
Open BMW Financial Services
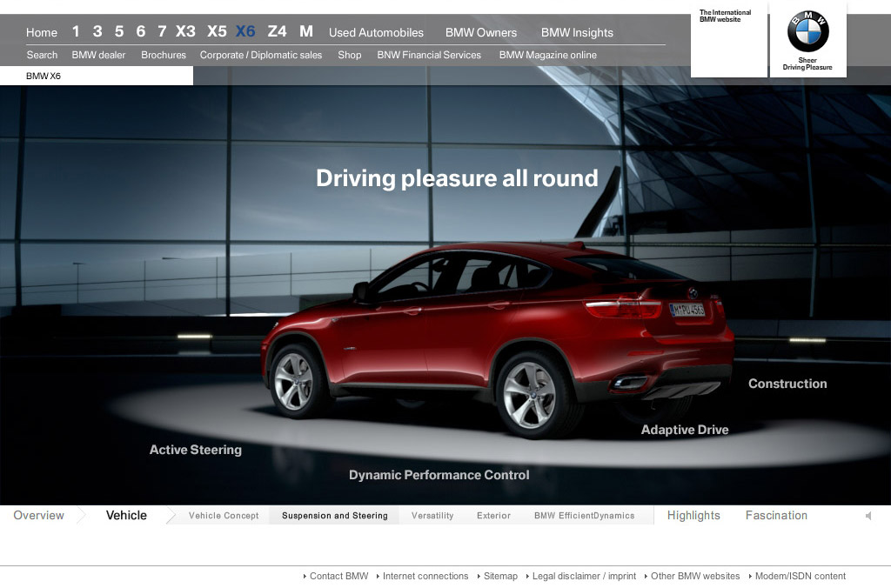(x=429, y=55)
